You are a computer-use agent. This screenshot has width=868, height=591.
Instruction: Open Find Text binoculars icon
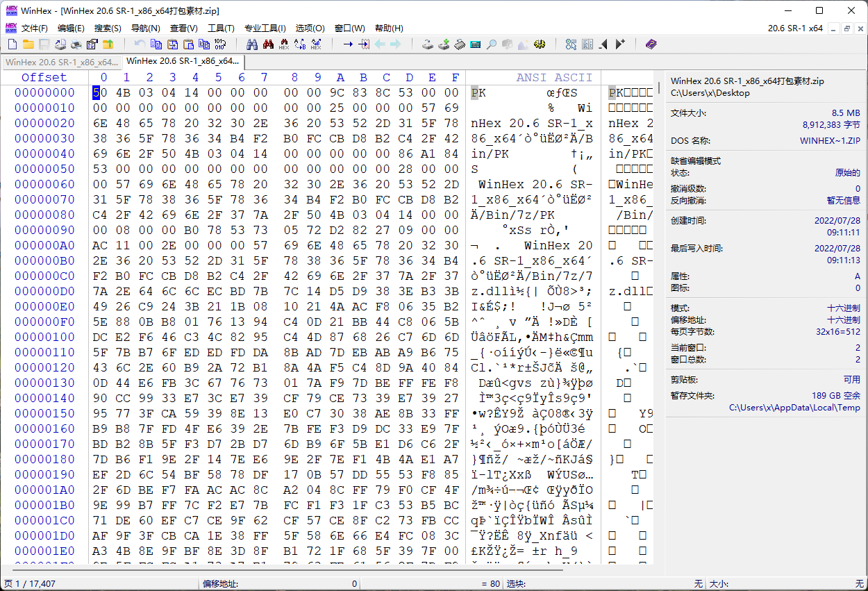(252, 44)
